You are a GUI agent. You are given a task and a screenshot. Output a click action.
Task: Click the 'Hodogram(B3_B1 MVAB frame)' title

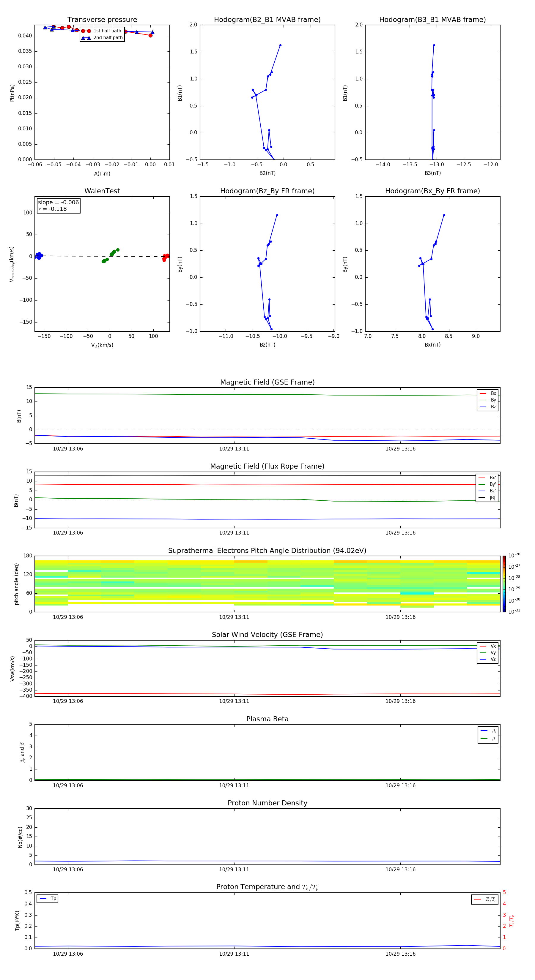[432, 20]
